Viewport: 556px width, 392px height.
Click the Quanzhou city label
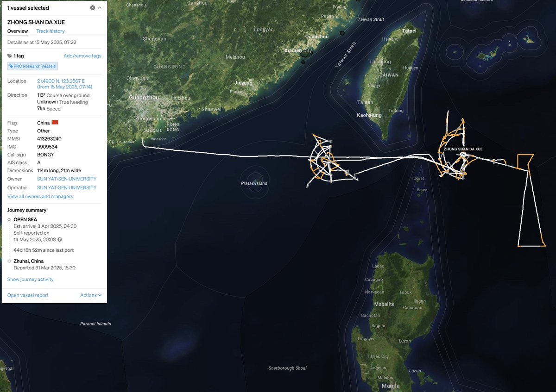pyautogui.click(x=317, y=37)
